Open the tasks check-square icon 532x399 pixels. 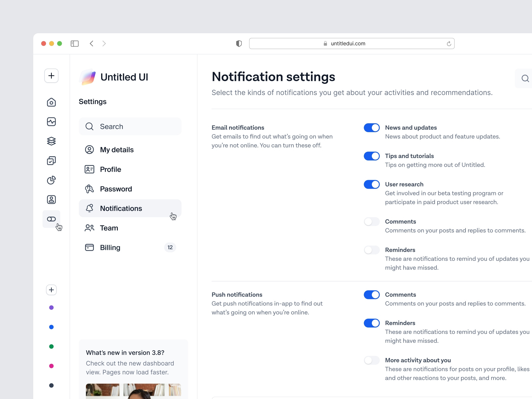click(x=51, y=160)
